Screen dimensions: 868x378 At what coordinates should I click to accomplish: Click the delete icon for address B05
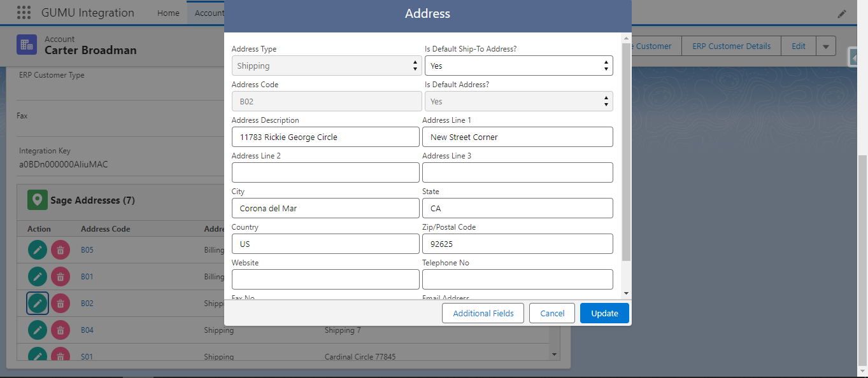60,250
